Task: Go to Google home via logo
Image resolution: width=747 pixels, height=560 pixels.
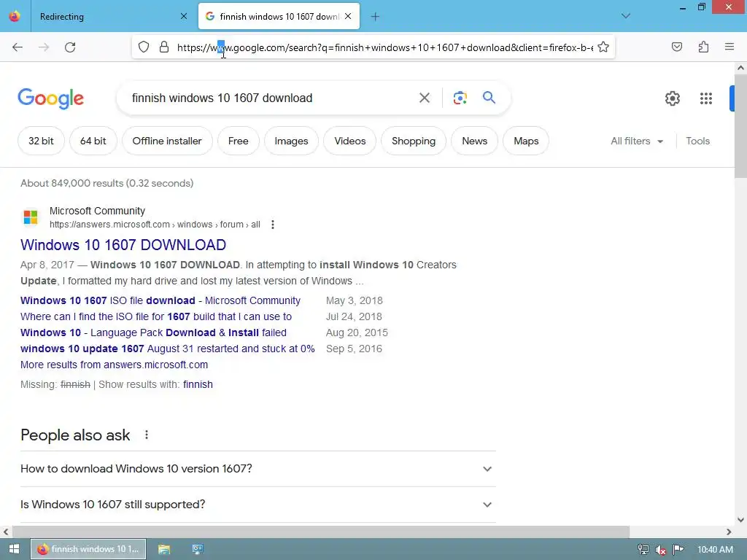Action: tap(51, 98)
